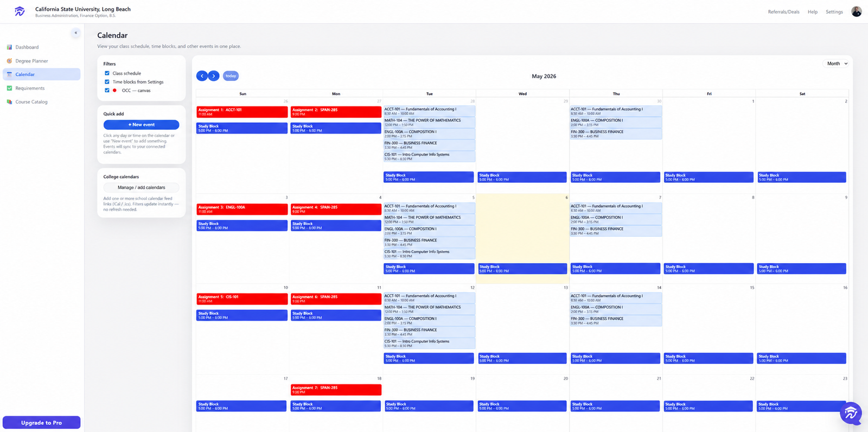
Task: Open Assignment 2: SPAN-285 event
Action: pyautogui.click(x=336, y=112)
